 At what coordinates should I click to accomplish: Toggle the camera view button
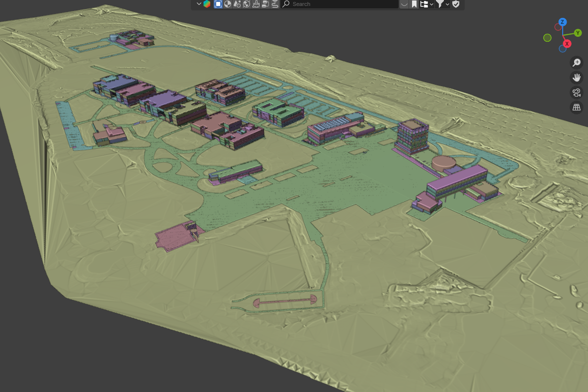point(577,93)
